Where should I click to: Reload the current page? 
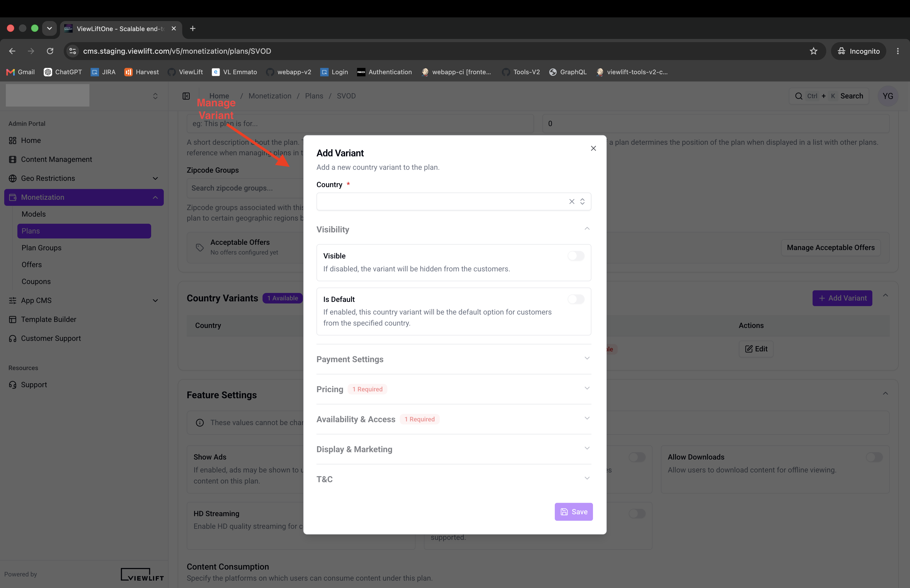tap(50, 51)
